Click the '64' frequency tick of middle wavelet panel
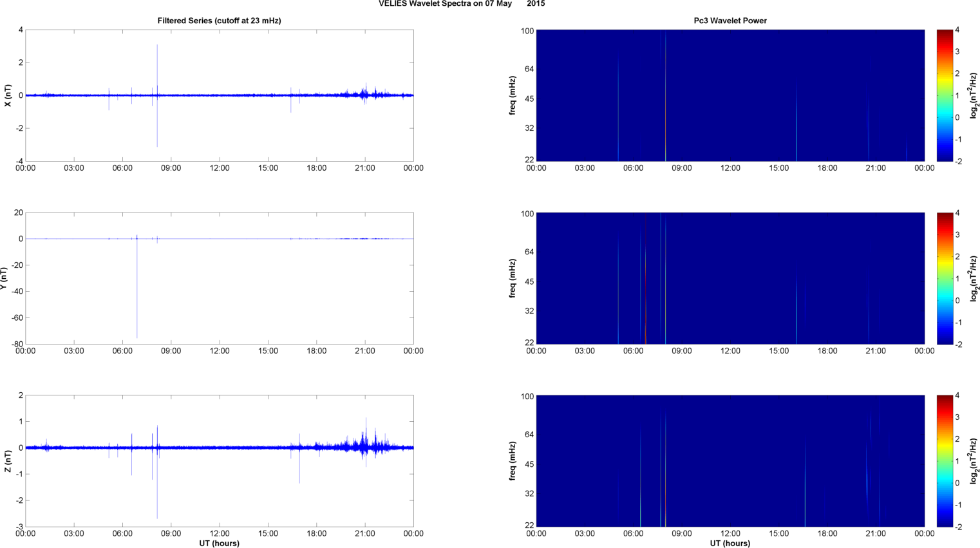 tap(529, 252)
